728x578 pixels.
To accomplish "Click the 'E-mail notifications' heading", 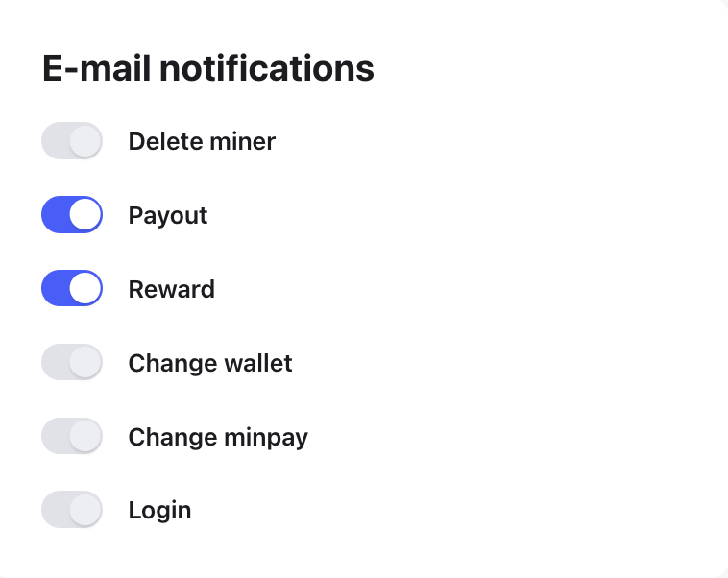I will pos(208,69).
